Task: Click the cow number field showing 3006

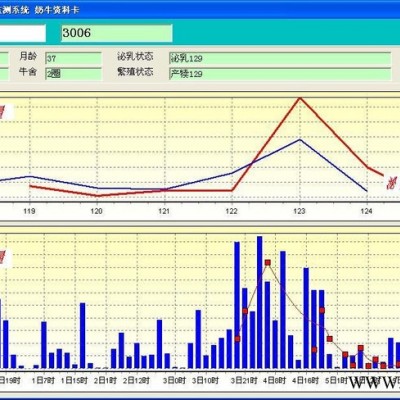Action: 117,33
